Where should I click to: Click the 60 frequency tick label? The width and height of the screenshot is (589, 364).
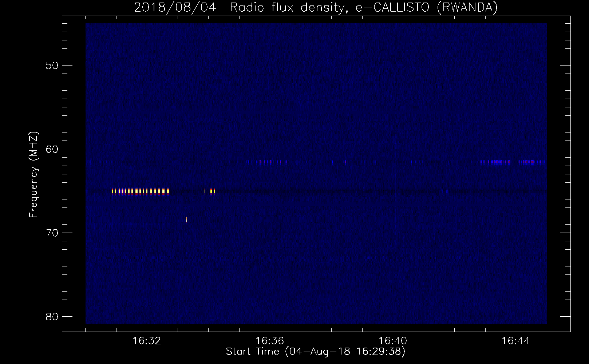pyautogui.click(x=52, y=149)
